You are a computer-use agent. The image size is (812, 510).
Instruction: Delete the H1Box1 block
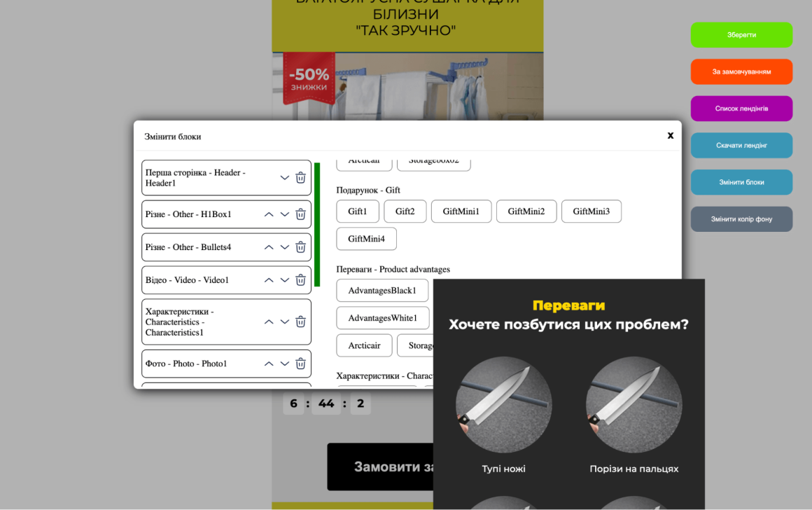[300, 214]
